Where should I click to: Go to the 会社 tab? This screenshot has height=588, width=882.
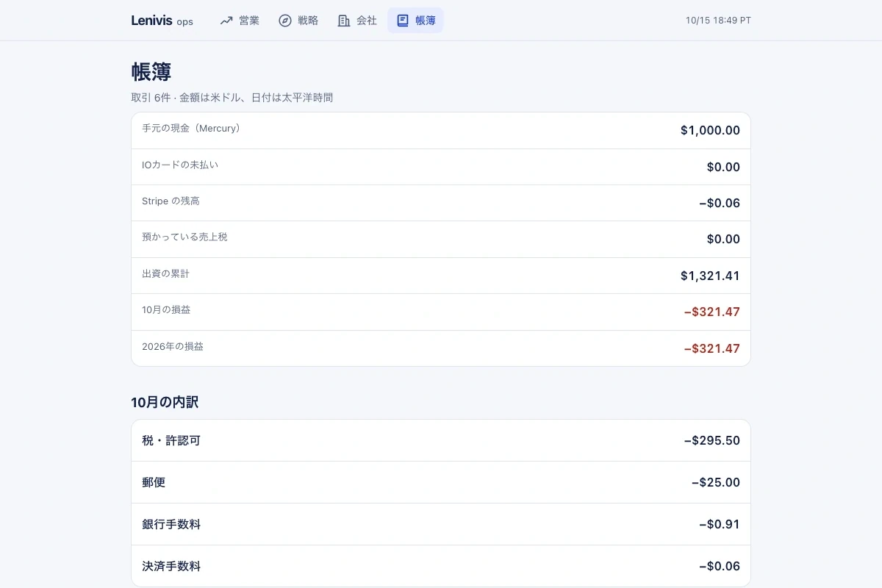pos(357,21)
